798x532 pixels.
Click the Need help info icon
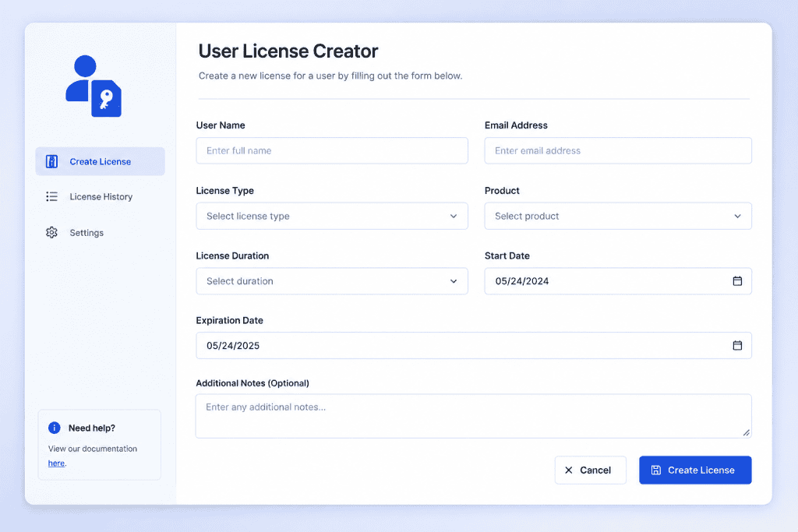[54, 428]
